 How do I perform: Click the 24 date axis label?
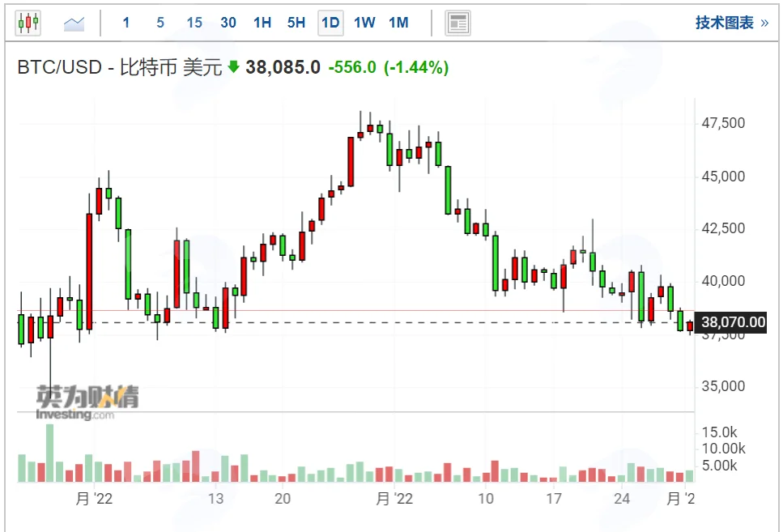tap(622, 499)
